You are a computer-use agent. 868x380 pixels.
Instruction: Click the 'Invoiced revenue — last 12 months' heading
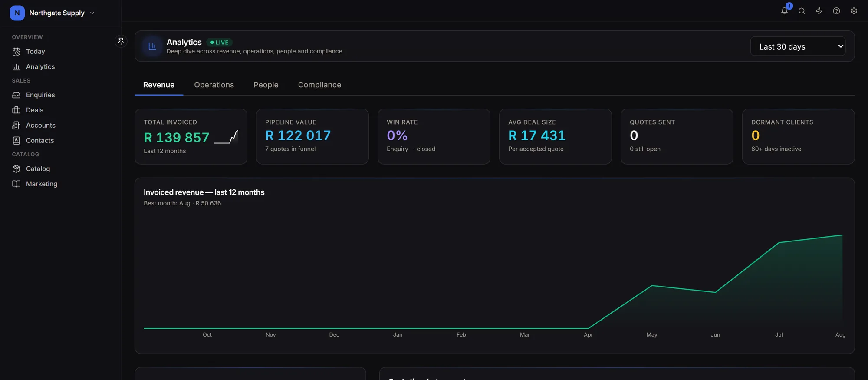[204, 192]
